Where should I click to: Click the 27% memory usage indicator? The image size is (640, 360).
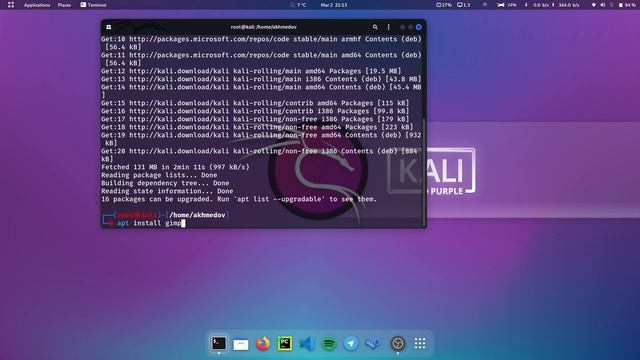[x=444, y=5]
